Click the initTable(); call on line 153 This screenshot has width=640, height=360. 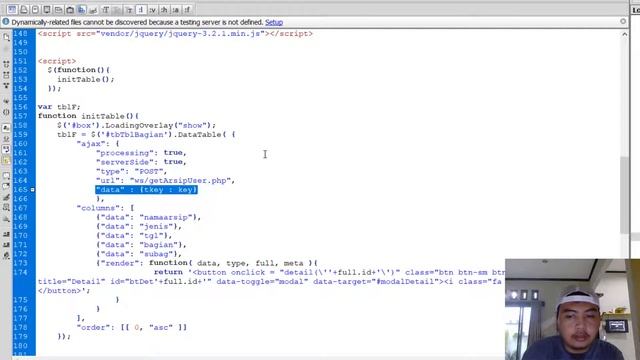tap(86, 79)
